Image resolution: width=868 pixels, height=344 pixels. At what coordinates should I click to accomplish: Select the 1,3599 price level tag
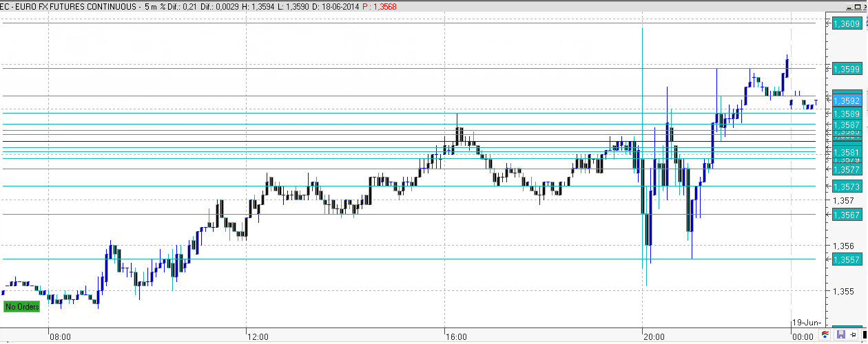[x=847, y=69]
